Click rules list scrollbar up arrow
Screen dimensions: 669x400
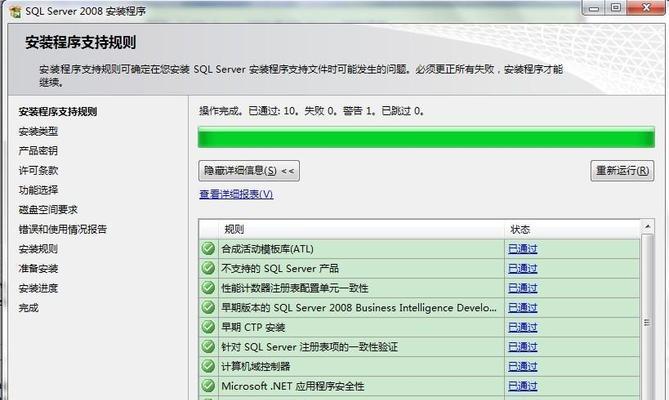click(647, 226)
